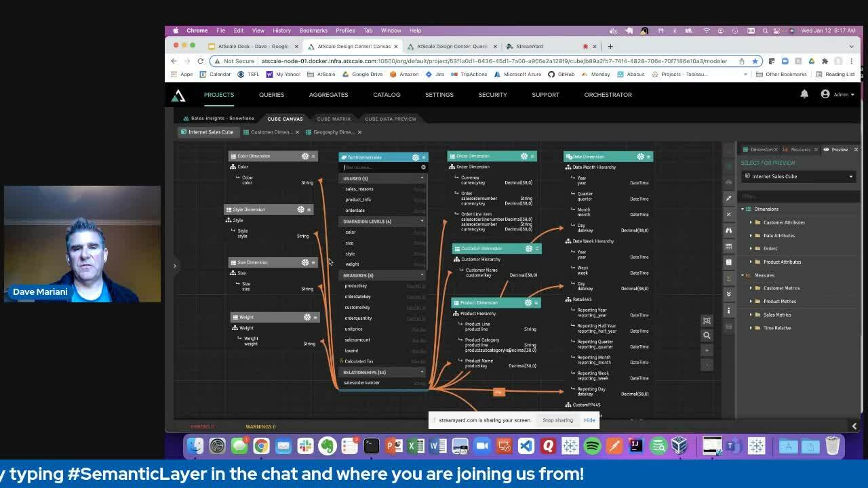Open the SECURITY section
Viewport: 868px width, 488px height.
coord(492,95)
